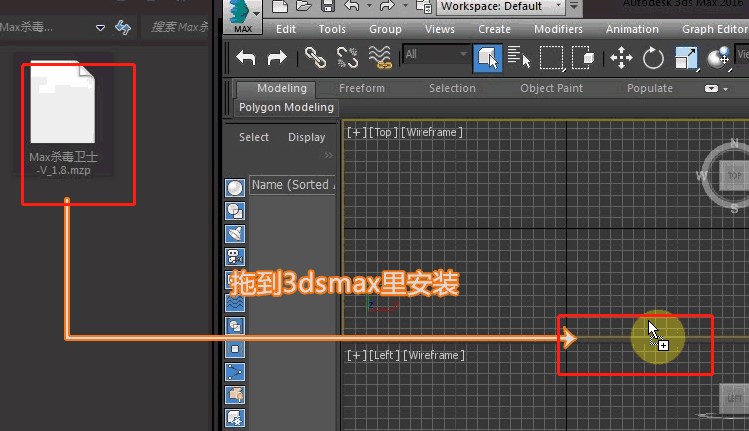The width and height of the screenshot is (749, 431).
Task: Toggle Display Lights filter in Scene Explorer
Action: click(x=235, y=234)
